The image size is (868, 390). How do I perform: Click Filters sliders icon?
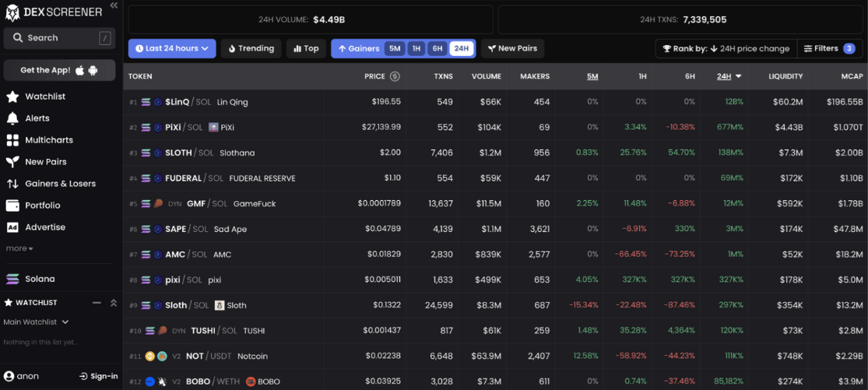[x=808, y=49]
